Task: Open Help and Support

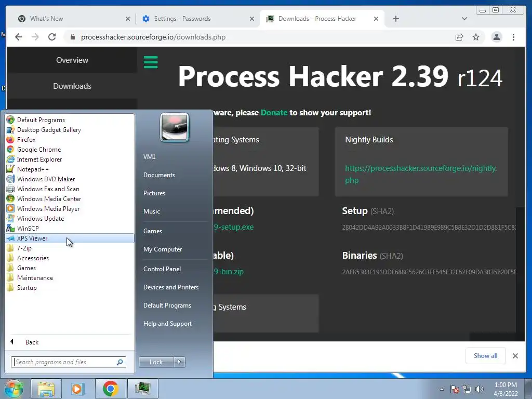Action: (x=167, y=324)
